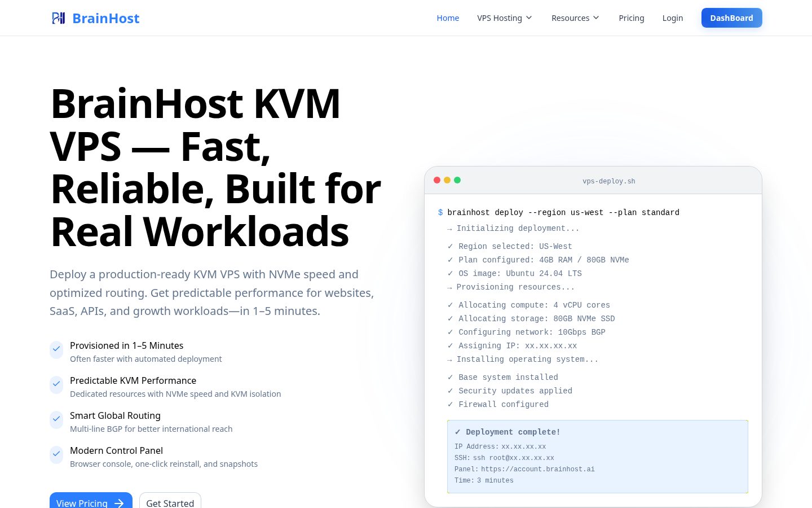This screenshot has width=812, height=508.
Task: Click 'Initializing deployment...' line
Action: click(513, 228)
